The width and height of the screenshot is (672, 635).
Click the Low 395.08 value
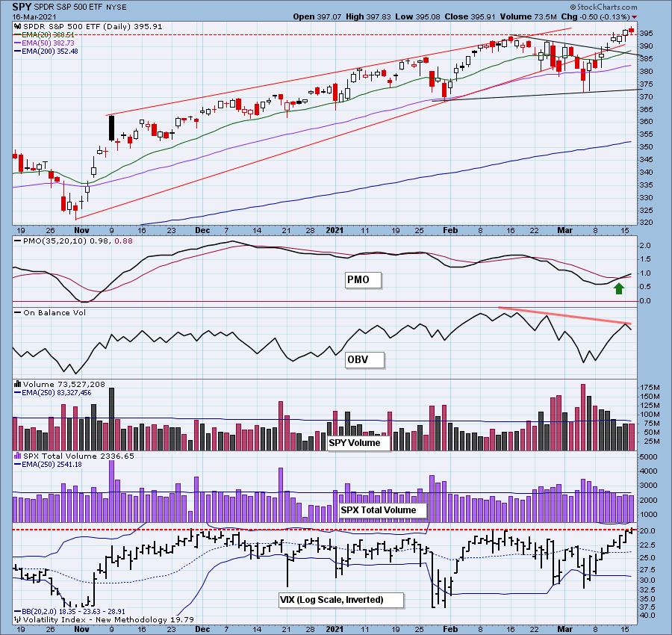(x=418, y=16)
